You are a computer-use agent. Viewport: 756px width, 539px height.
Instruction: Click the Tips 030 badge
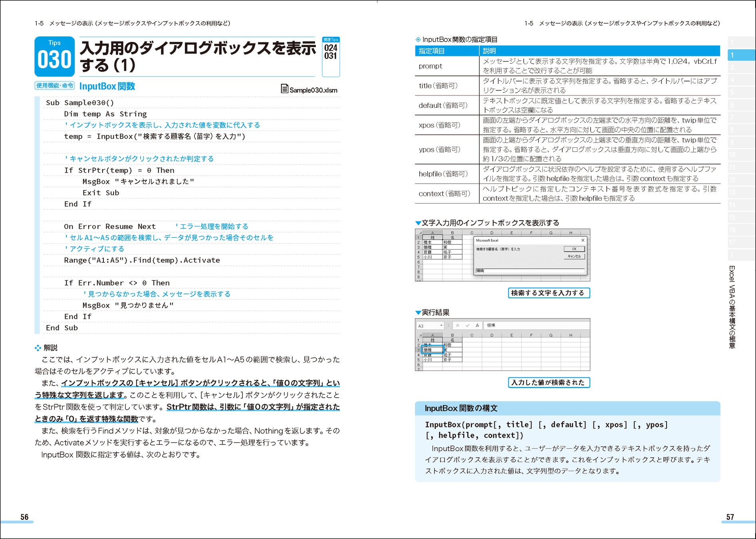click(54, 56)
